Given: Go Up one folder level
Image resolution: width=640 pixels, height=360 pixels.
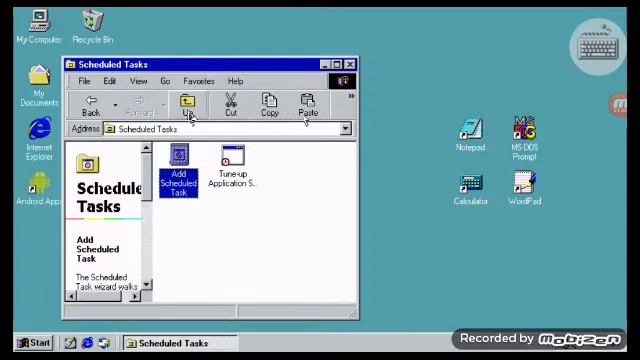Looking at the screenshot, I should click(x=187, y=106).
